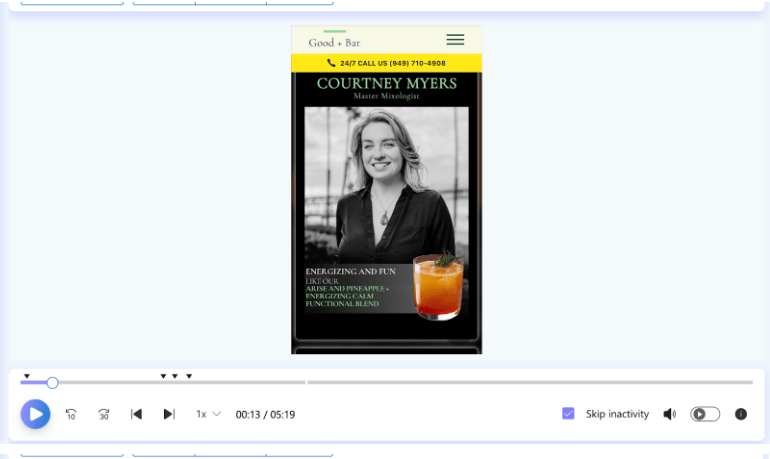
Task: Skip forward 30 seconds
Action: (x=104, y=414)
